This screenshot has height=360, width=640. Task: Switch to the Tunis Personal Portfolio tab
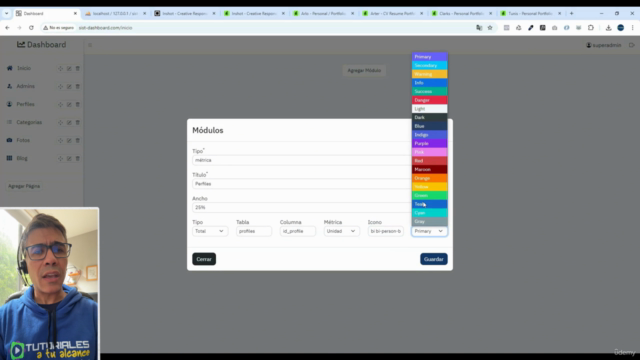[x=530, y=13]
